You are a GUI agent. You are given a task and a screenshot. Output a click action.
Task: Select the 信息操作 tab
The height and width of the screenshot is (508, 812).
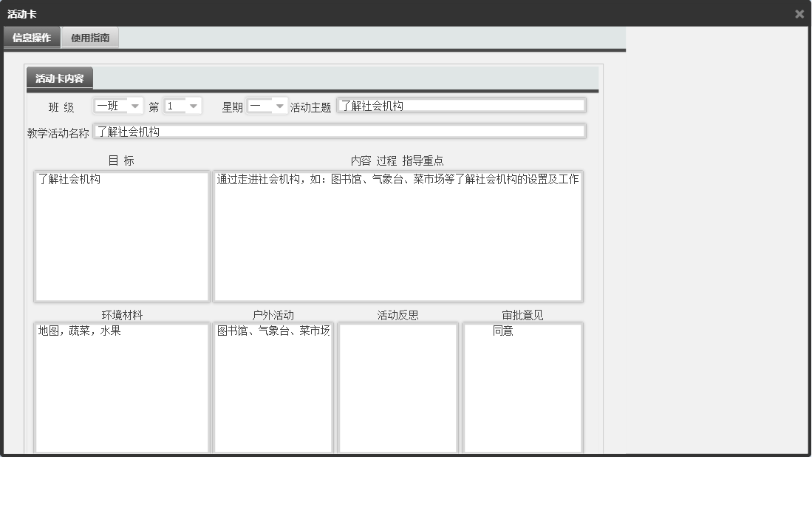tap(31, 36)
